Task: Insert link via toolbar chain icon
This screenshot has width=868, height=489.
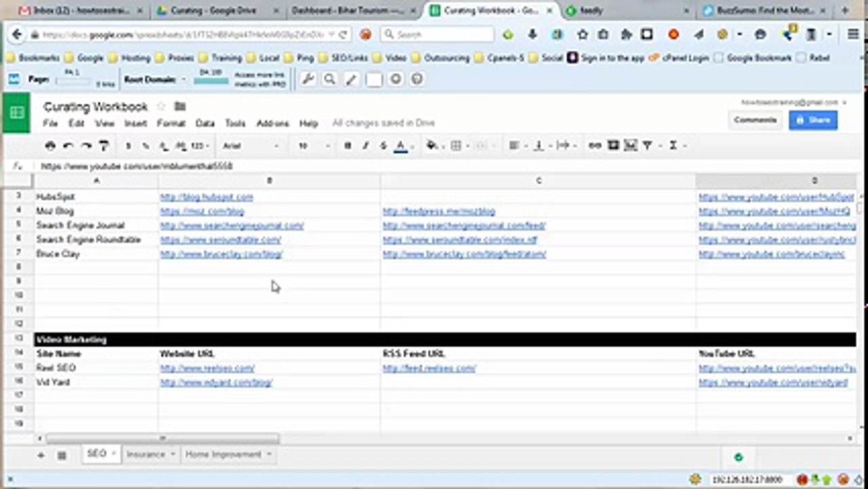Action: [595, 145]
